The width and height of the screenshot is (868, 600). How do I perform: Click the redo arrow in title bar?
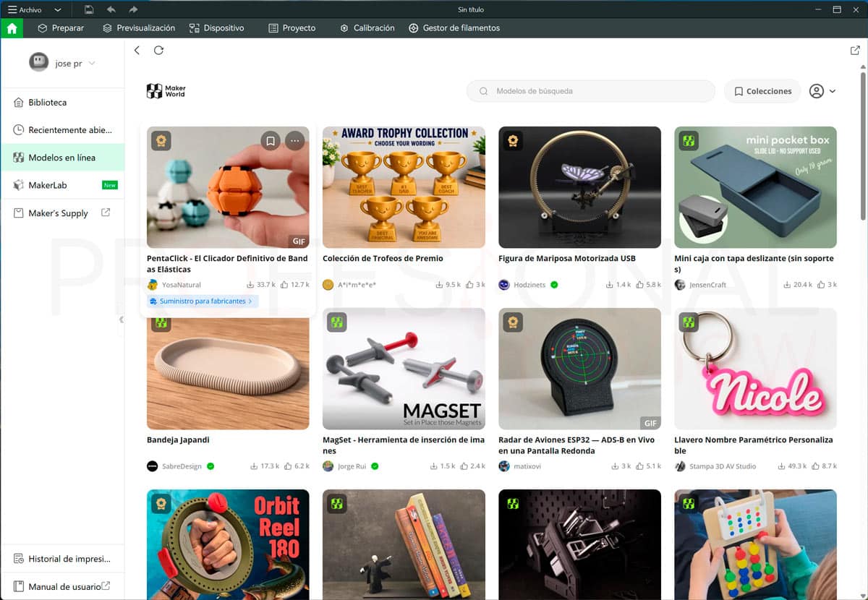point(132,9)
